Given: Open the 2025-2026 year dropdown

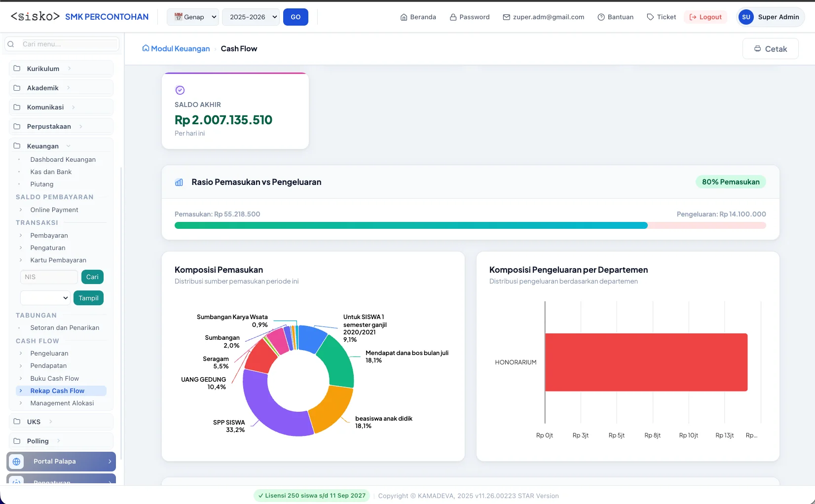Looking at the screenshot, I should coord(251,17).
